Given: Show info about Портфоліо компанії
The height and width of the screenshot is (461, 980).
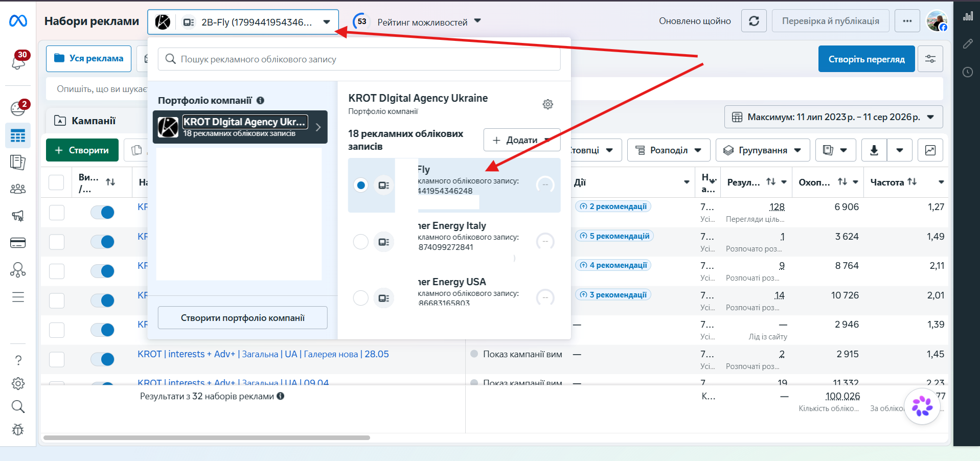Looking at the screenshot, I should tap(260, 101).
